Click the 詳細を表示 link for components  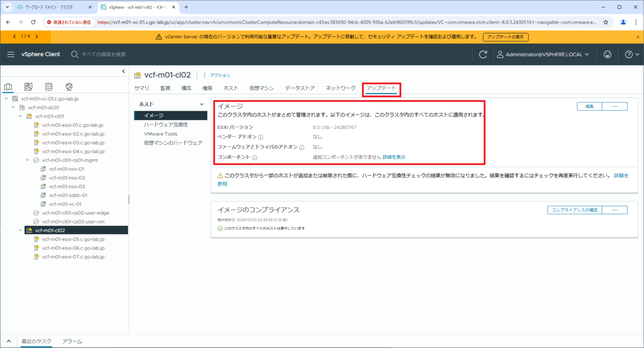pyautogui.click(x=394, y=157)
